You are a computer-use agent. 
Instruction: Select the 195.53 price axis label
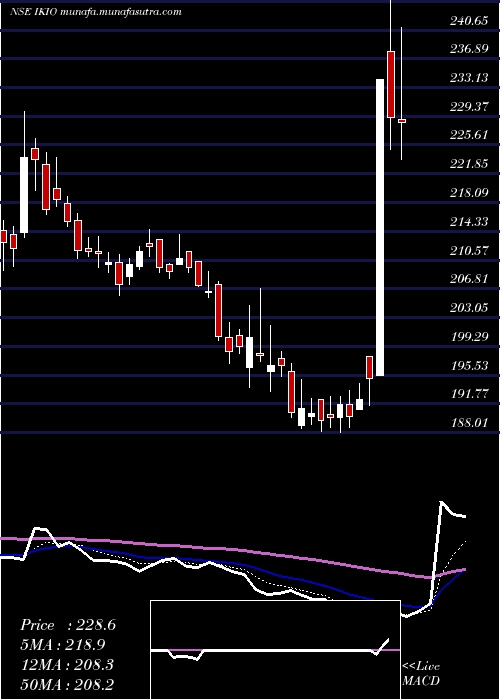[468, 366]
